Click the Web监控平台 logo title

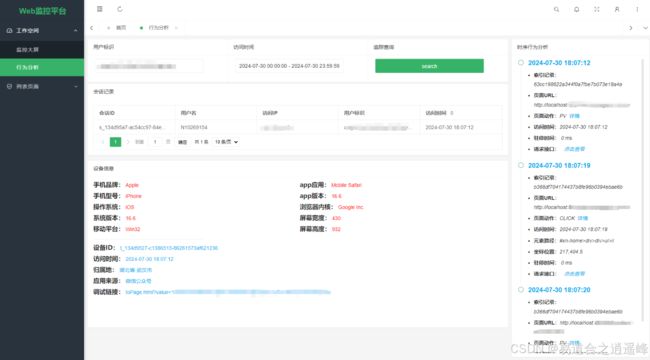pyautogui.click(x=42, y=11)
